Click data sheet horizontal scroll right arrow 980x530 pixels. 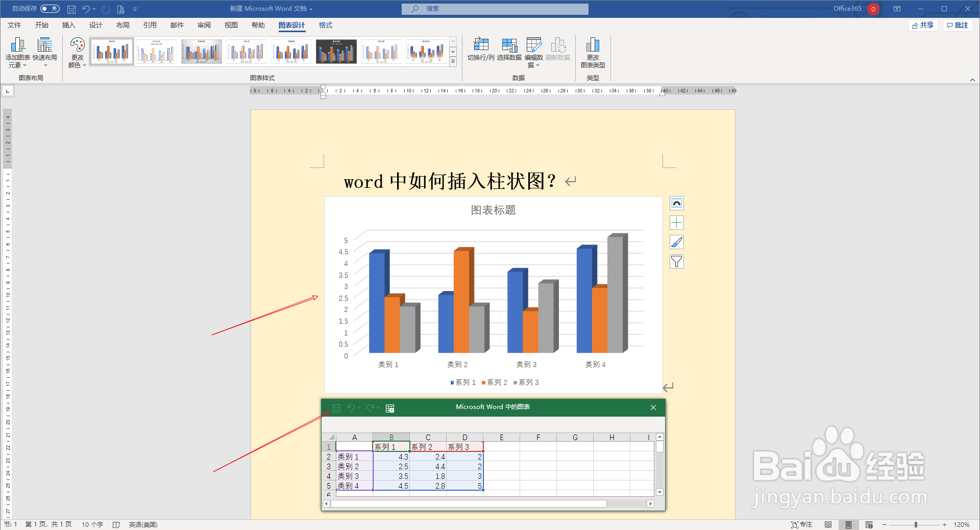point(650,503)
